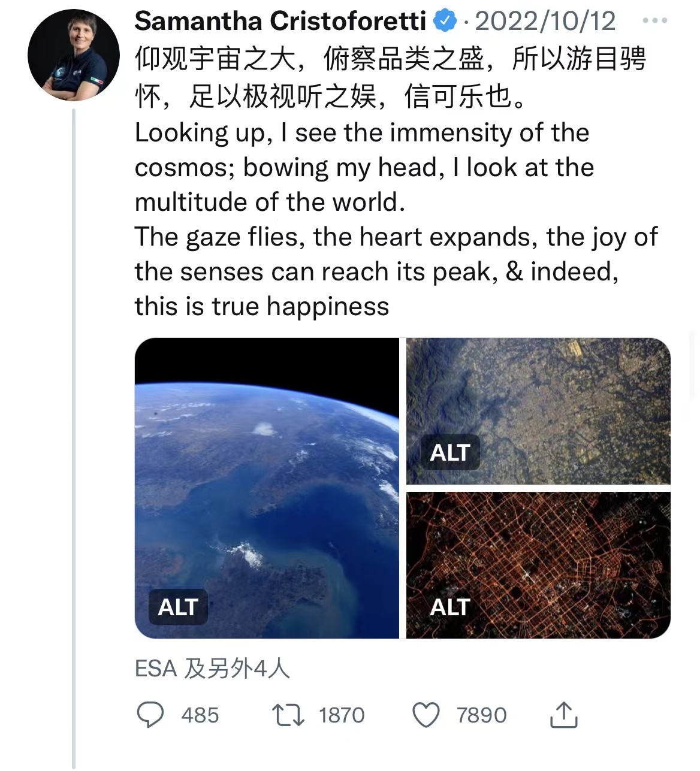Click the like count 7890

(481, 715)
